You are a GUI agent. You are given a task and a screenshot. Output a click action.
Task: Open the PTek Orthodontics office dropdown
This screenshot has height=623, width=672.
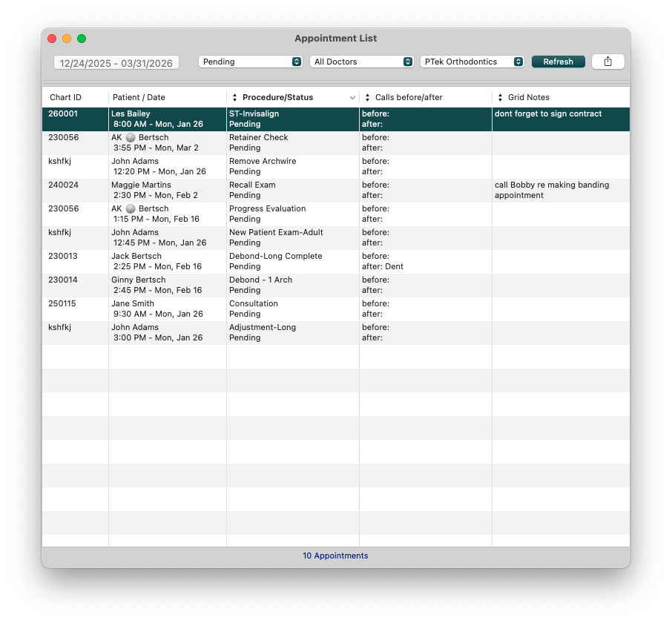point(472,62)
